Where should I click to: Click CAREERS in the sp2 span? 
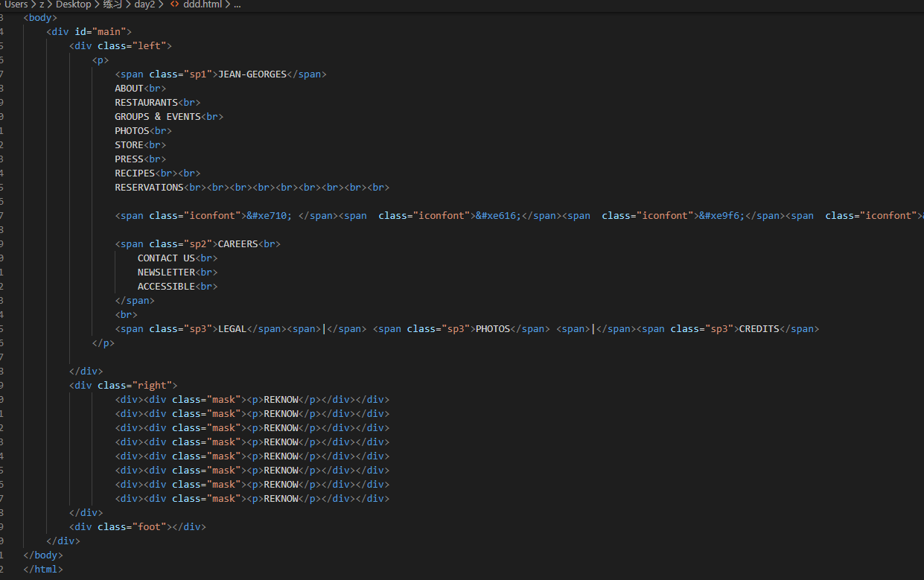click(238, 244)
